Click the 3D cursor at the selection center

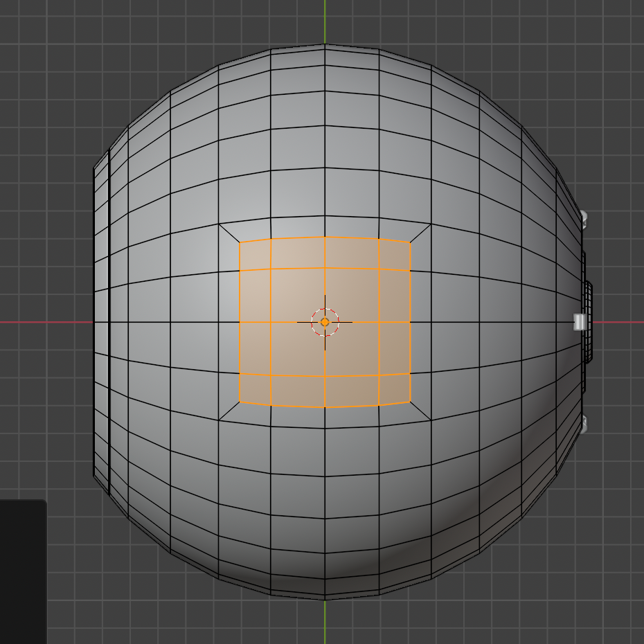coord(325,322)
